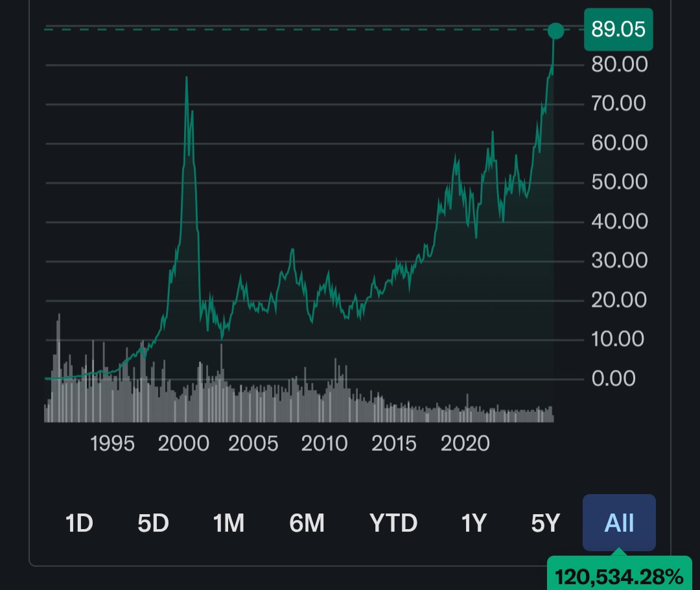Click the 70.00 price axis label

(x=618, y=103)
